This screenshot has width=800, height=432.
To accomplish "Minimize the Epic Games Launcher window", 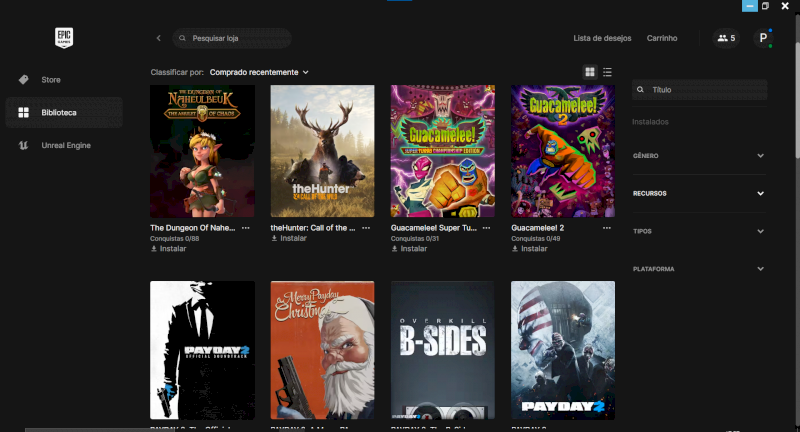I will [x=749, y=6].
